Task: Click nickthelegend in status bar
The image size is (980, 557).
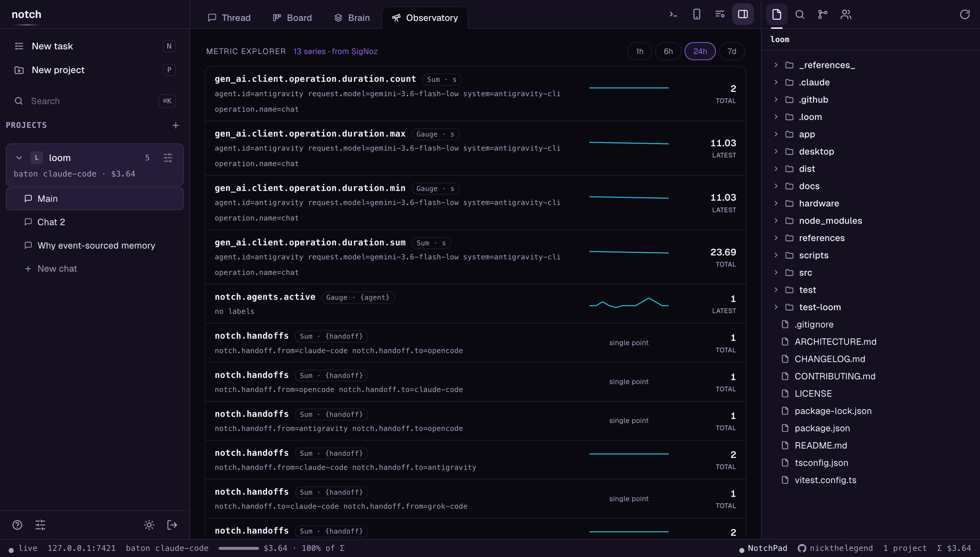Action: (841, 548)
